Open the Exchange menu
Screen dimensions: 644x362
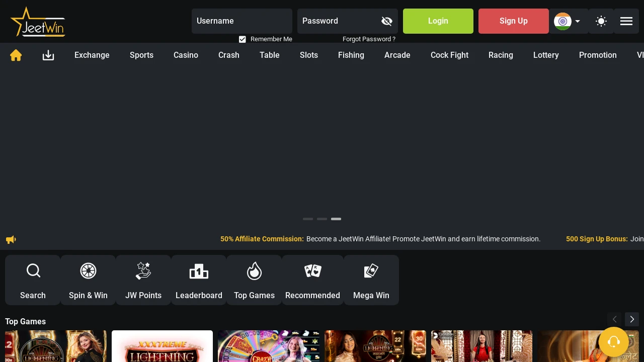[x=92, y=55]
